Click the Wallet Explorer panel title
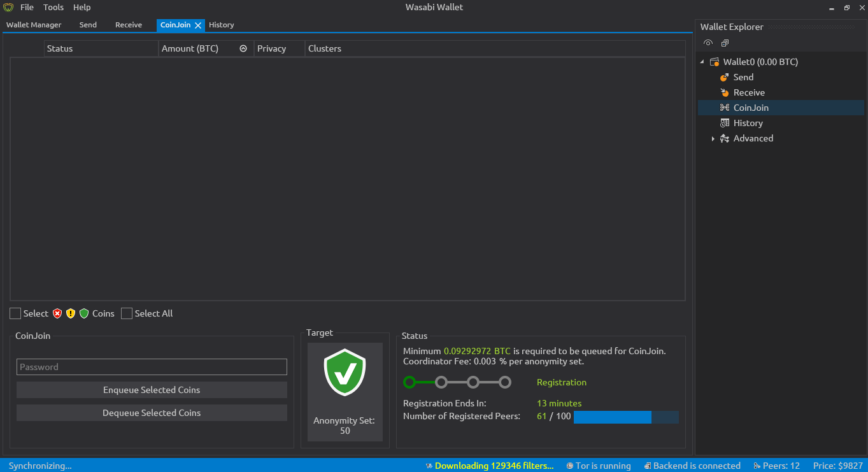The image size is (868, 472). pos(732,27)
